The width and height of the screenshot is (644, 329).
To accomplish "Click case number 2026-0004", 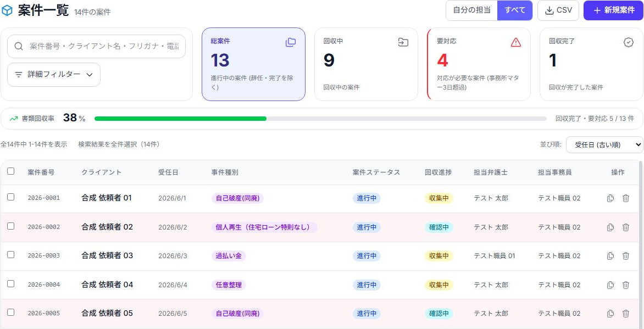I will (x=44, y=285).
